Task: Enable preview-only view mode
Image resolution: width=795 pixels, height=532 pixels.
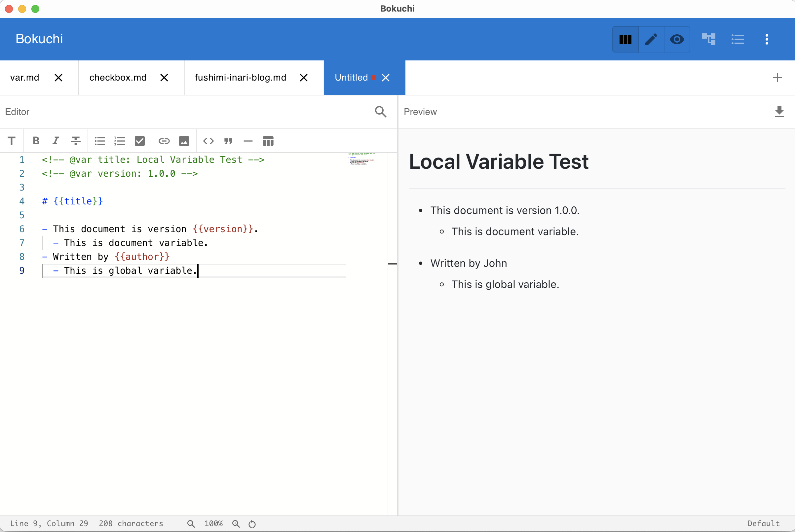Action: coord(677,39)
